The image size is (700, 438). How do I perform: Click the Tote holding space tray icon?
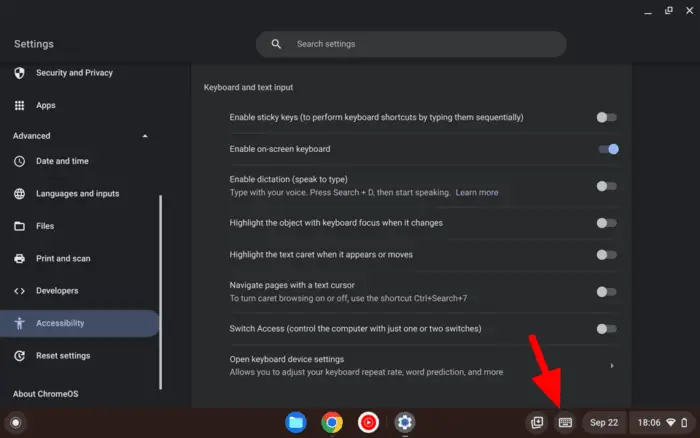pos(537,422)
